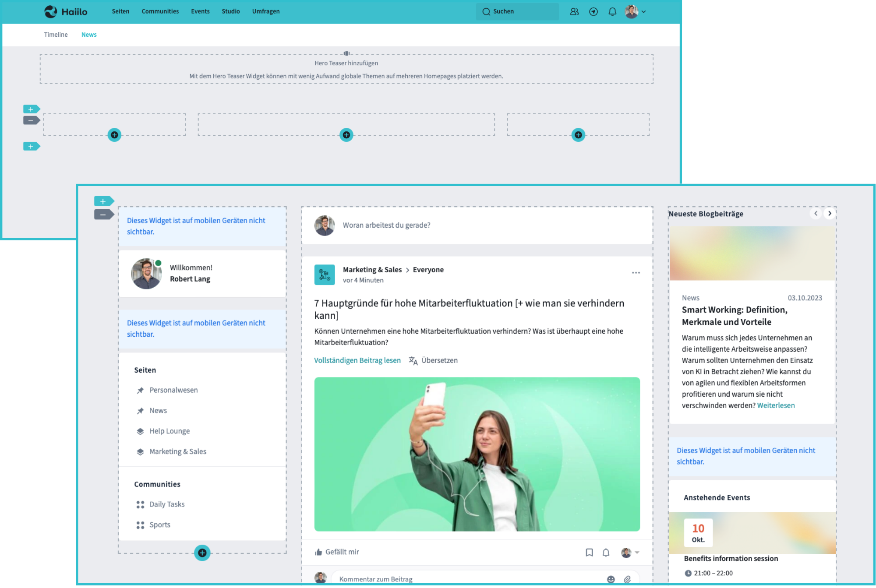876x588 pixels.
Task: Click the pin icon next to Personalwesen
Action: pos(140,390)
